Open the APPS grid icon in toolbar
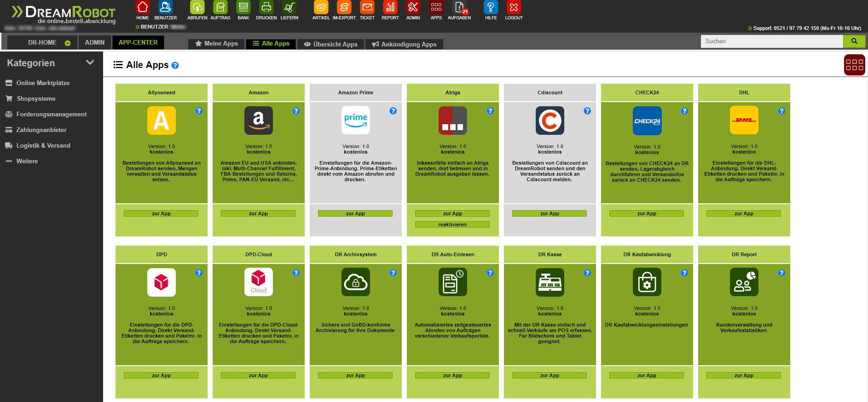Viewport: 868px width, 402px height. click(436, 7)
